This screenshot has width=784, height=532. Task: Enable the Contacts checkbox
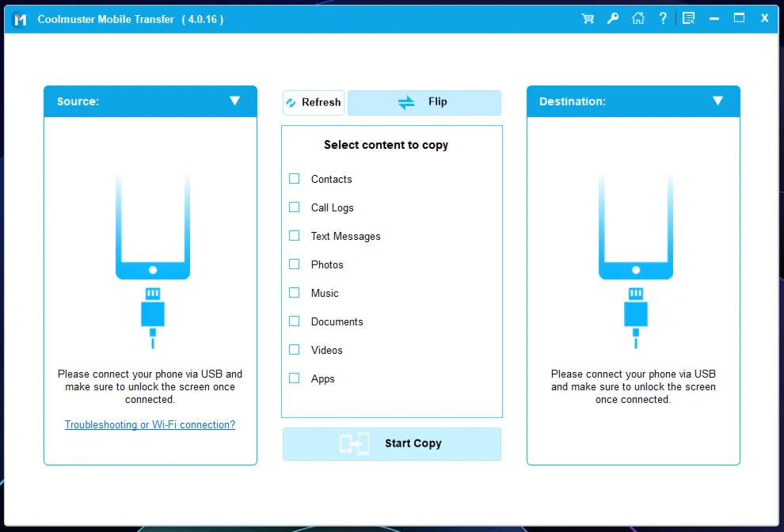(295, 178)
